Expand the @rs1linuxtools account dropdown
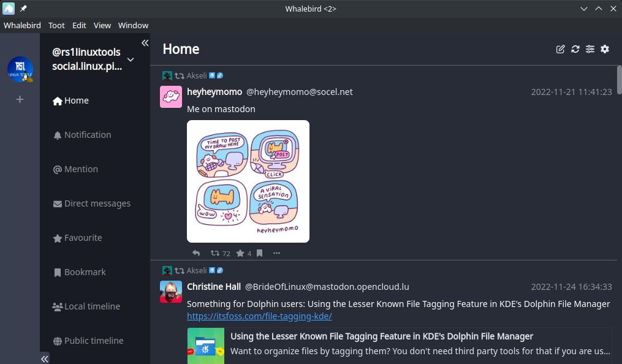Image resolution: width=622 pixels, height=364 pixels. coord(131,59)
